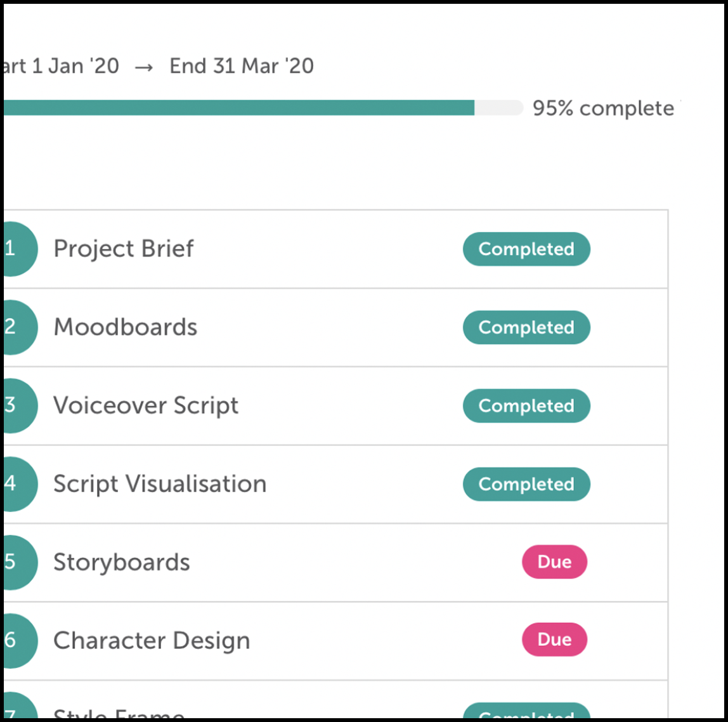Click Completed status for Script Visualisation

pyautogui.click(x=526, y=484)
